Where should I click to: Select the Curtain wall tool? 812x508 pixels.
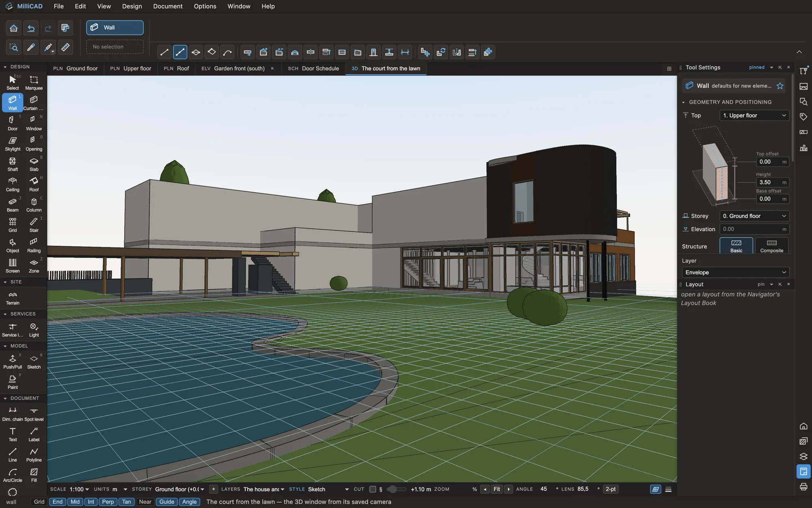pyautogui.click(x=34, y=103)
